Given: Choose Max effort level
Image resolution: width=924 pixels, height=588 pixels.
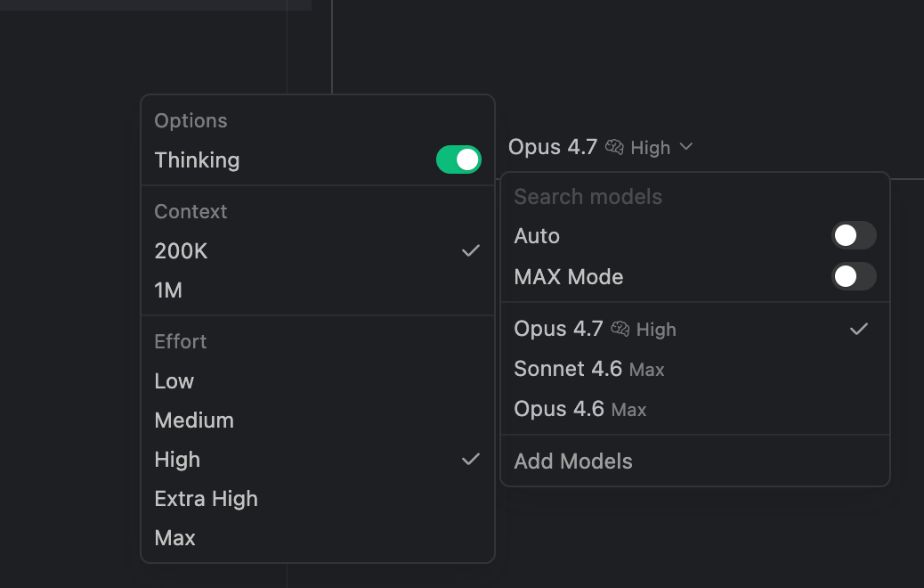Looking at the screenshot, I should tap(318, 537).
